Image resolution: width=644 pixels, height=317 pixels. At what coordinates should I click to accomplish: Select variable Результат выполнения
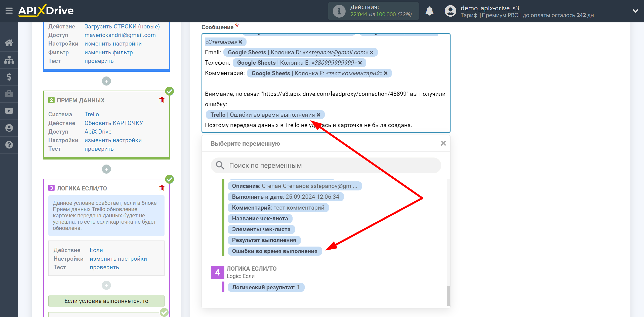tap(264, 240)
